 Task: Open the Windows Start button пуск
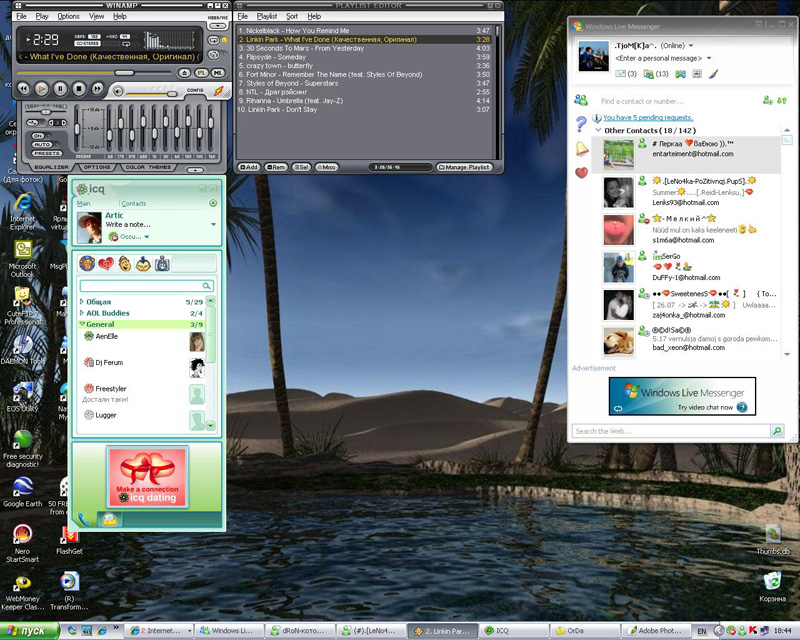coord(30,631)
